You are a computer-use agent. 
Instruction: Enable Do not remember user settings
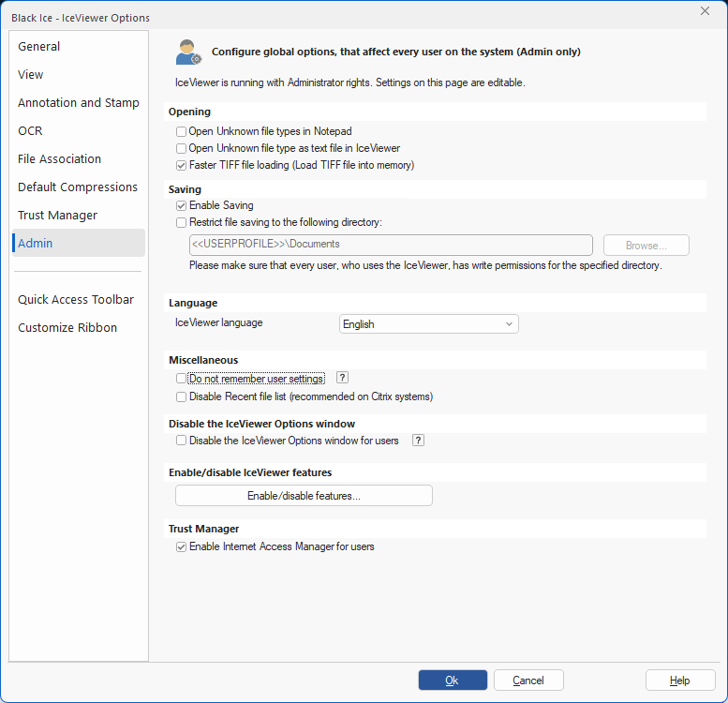[182, 379]
